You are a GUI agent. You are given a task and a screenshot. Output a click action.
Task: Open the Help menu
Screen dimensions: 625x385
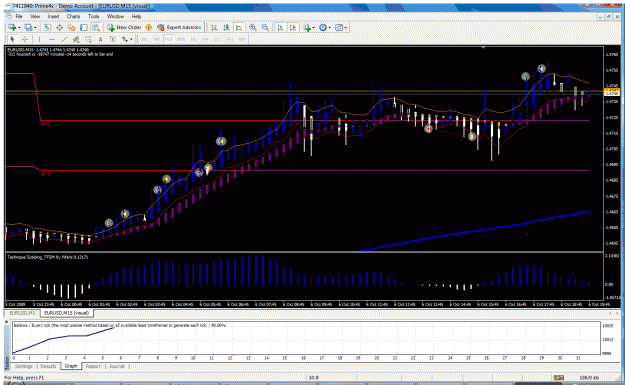136,16
